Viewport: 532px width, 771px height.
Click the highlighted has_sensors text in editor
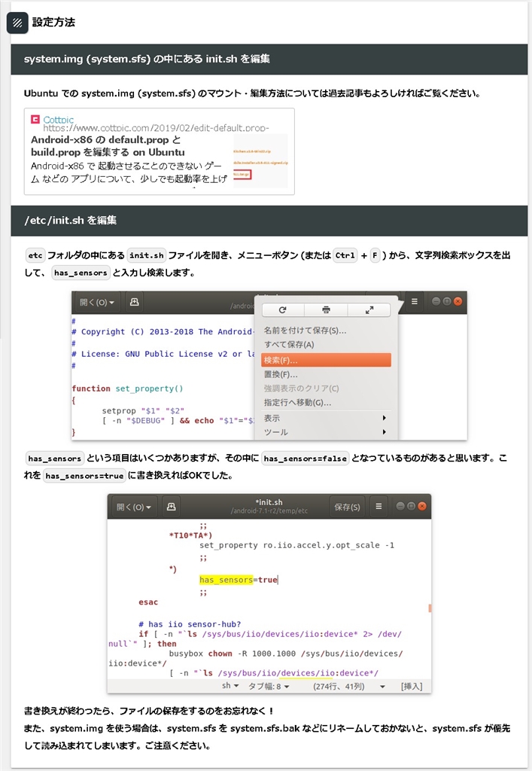226,580
